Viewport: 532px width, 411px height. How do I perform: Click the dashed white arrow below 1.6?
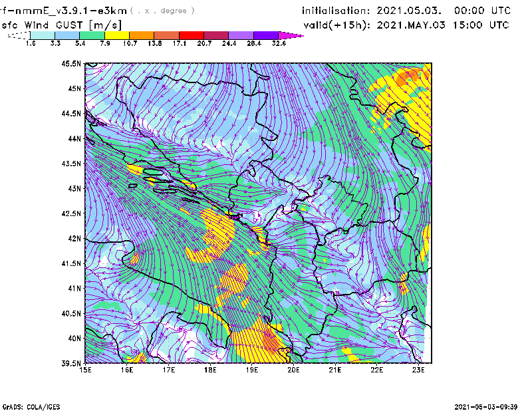(x=19, y=35)
